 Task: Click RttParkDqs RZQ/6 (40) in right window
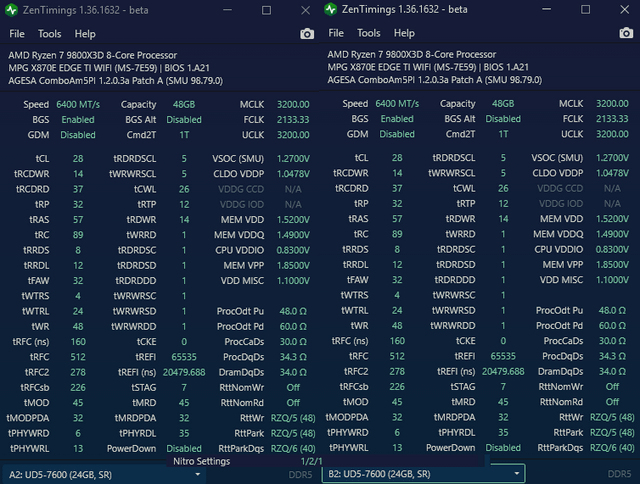point(612,448)
